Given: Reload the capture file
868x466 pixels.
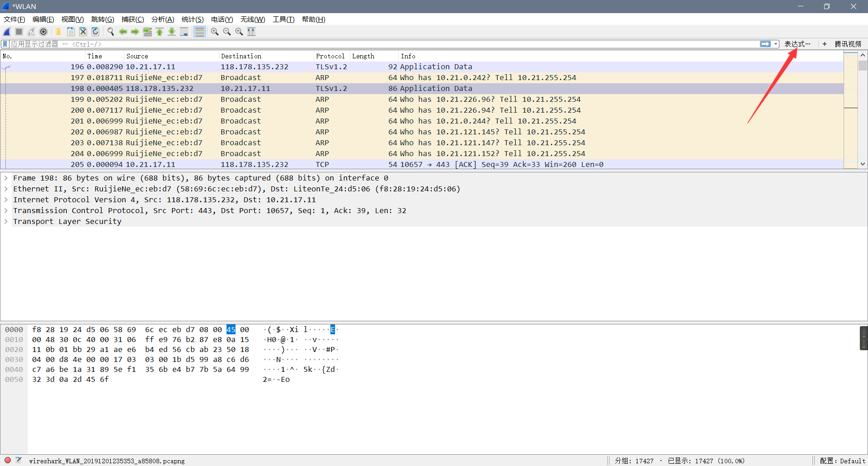Looking at the screenshot, I should pyautogui.click(x=95, y=32).
